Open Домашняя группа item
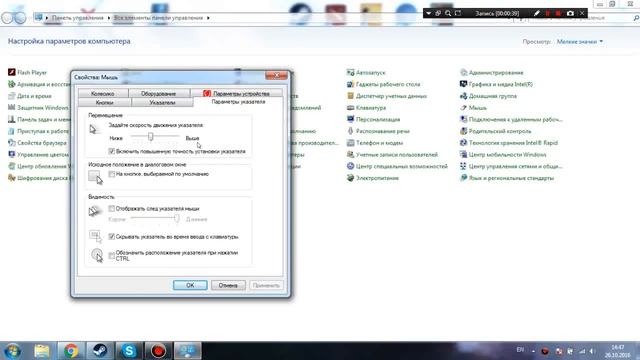 tap(488, 96)
